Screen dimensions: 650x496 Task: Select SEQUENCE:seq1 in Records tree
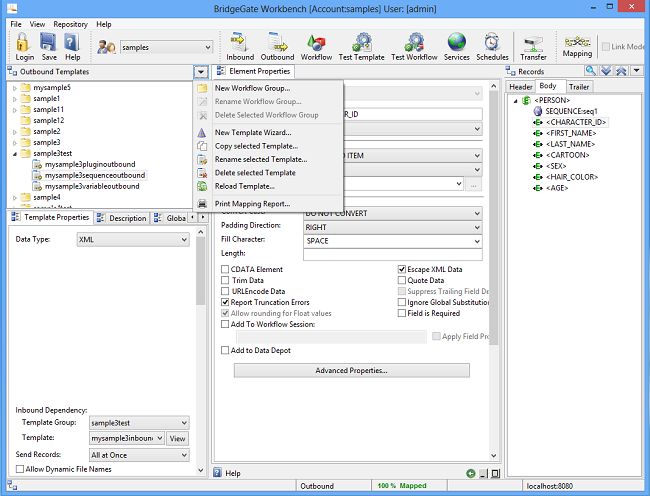(x=566, y=111)
